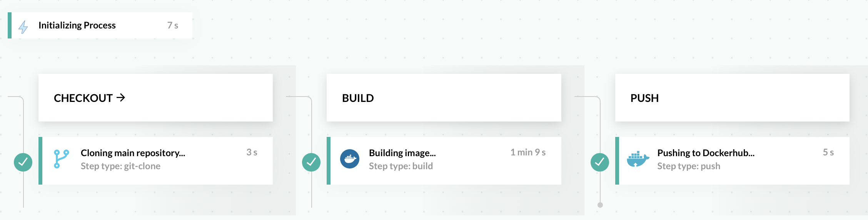Click the 7 s initializing duration
Screen dimensions: 868x220
coord(173,25)
